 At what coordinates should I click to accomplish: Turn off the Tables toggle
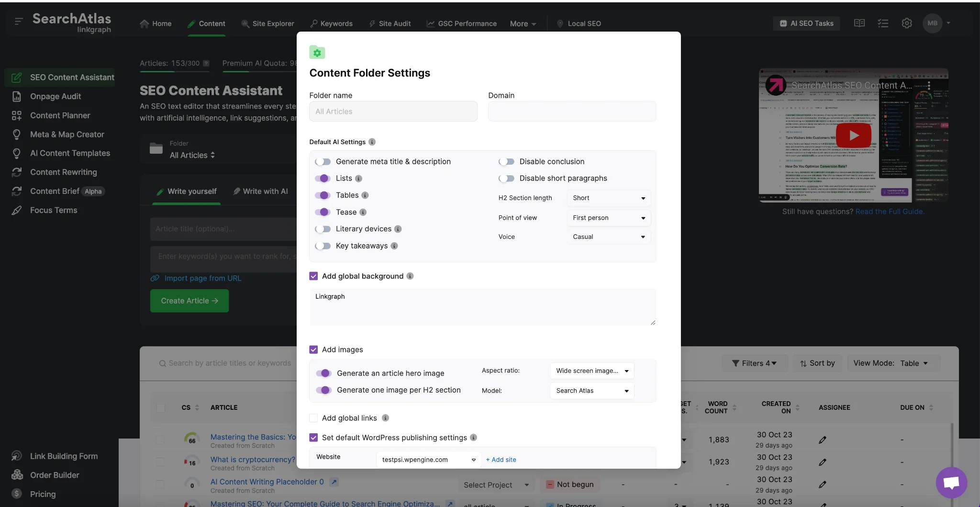click(x=323, y=195)
